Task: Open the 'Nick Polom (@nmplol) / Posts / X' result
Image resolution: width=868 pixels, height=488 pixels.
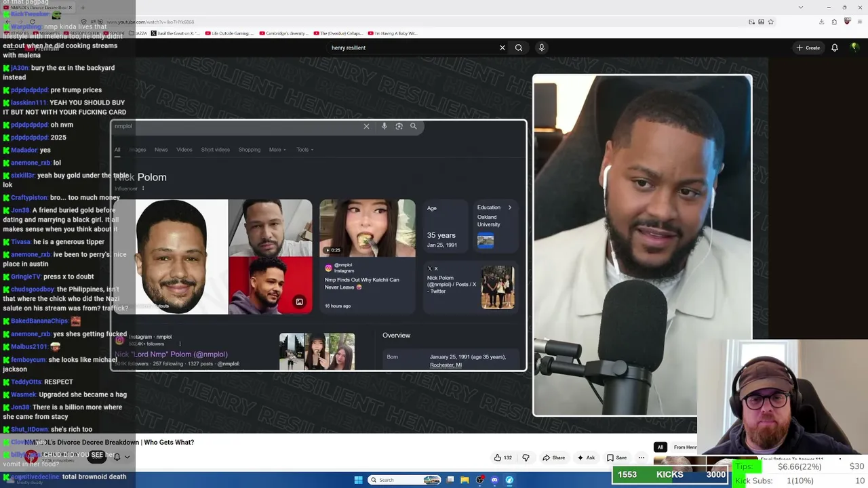Action: click(x=452, y=284)
